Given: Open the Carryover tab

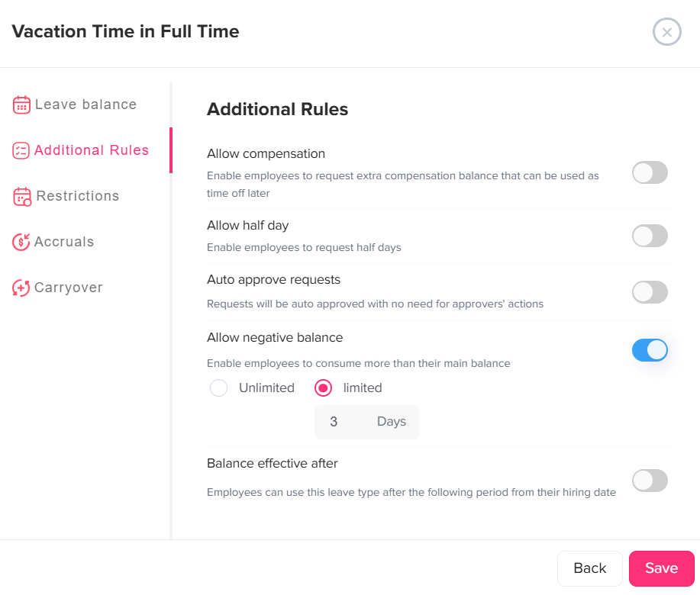Looking at the screenshot, I should [69, 288].
